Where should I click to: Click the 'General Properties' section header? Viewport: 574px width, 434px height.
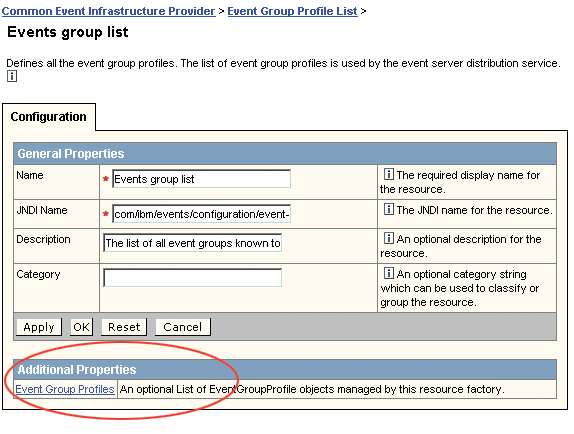click(x=285, y=154)
